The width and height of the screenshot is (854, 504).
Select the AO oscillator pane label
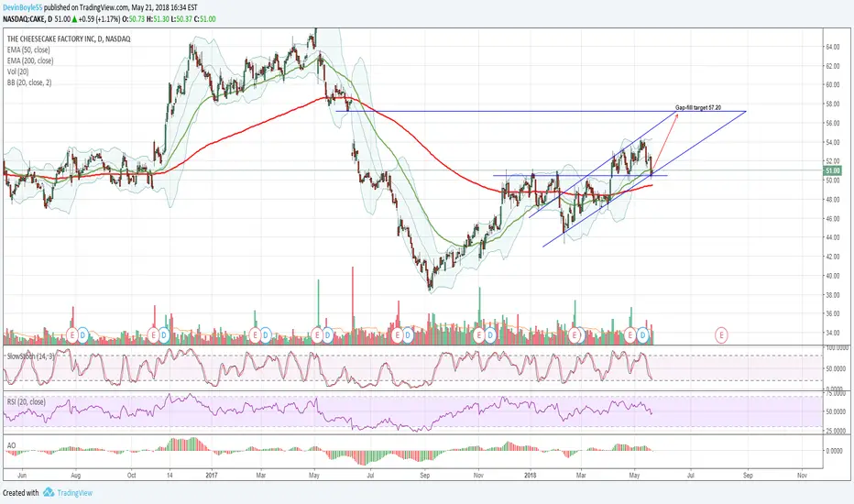point(11,445)
